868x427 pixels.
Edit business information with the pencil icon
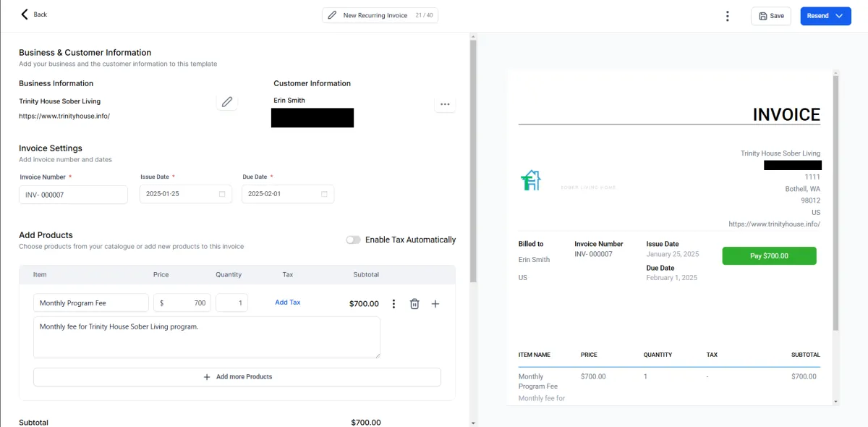click(x=227, y=102)
